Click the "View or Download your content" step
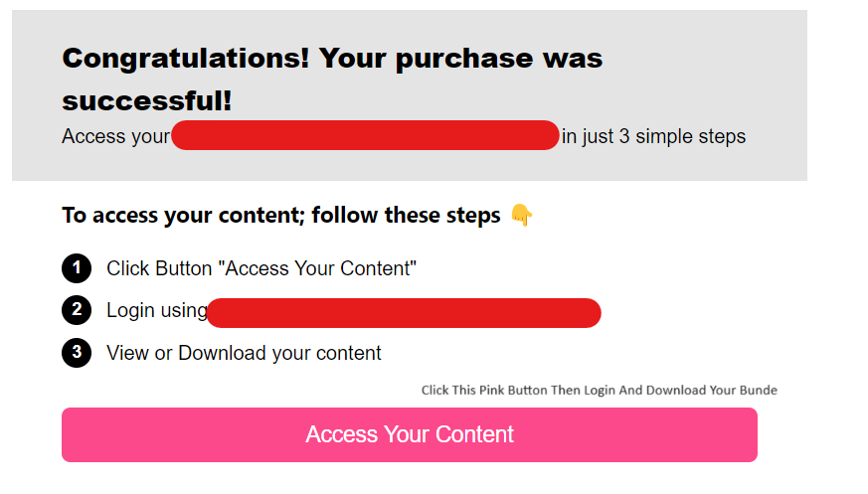868x494 pixels. click(244, 353)
